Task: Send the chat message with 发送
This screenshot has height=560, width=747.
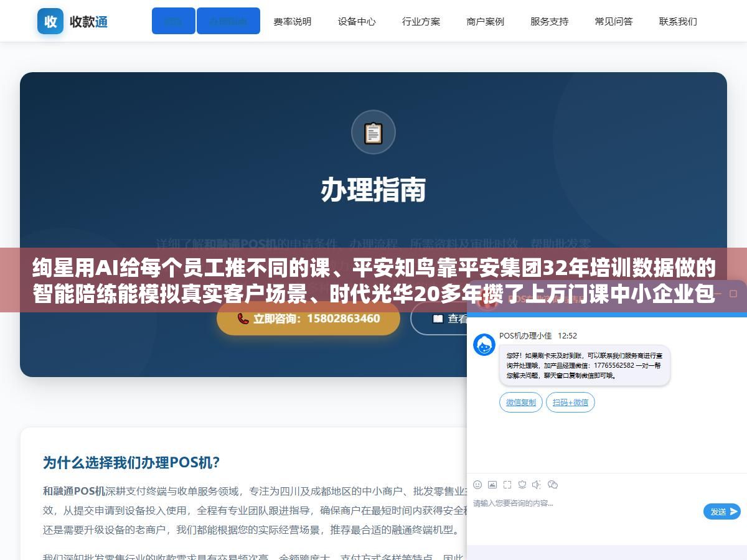Action: [722, 511]
